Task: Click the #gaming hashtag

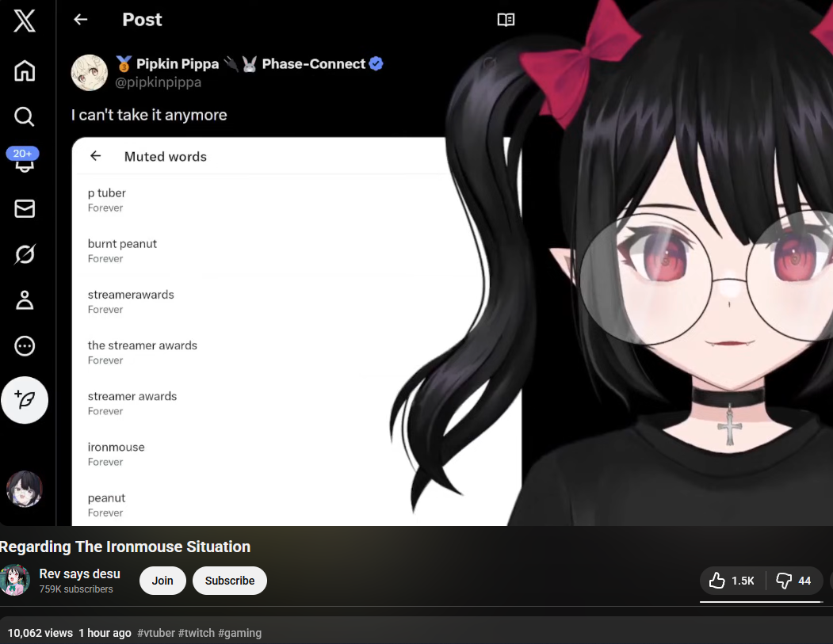Action: coord(239,633)
